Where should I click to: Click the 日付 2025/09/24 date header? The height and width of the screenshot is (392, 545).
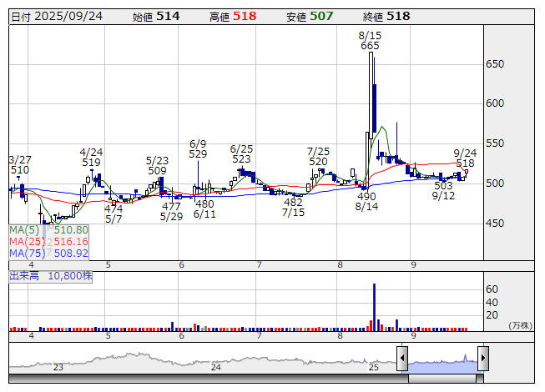(55, 16)
